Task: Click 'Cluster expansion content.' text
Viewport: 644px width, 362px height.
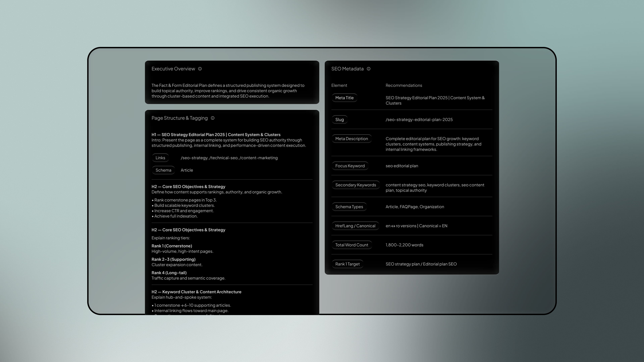Action: tap(177, 265)
